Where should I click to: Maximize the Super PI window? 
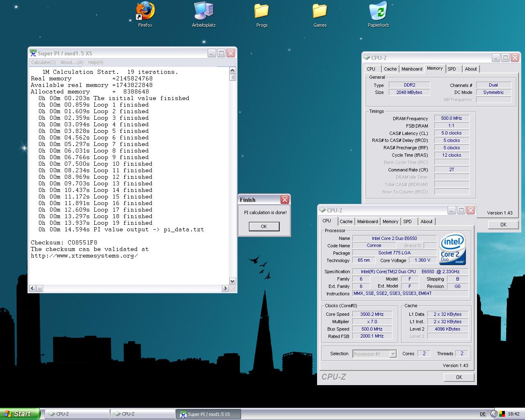221,53
